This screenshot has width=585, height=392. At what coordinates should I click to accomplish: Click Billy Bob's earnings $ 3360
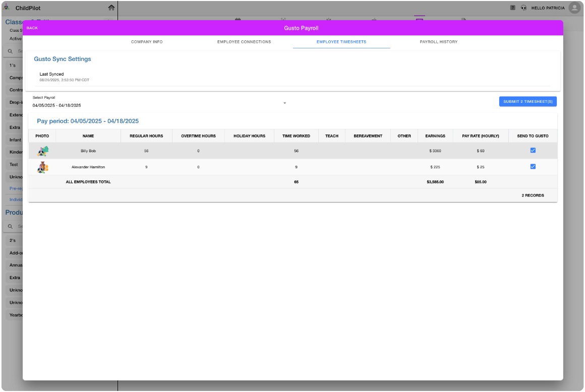[x=435, y=151]
